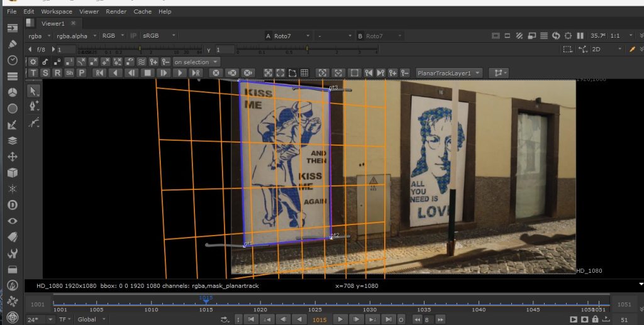Open the zoom 1:1 dropdown
Viewport: 644px width, 325px height.
coord(620,36)
